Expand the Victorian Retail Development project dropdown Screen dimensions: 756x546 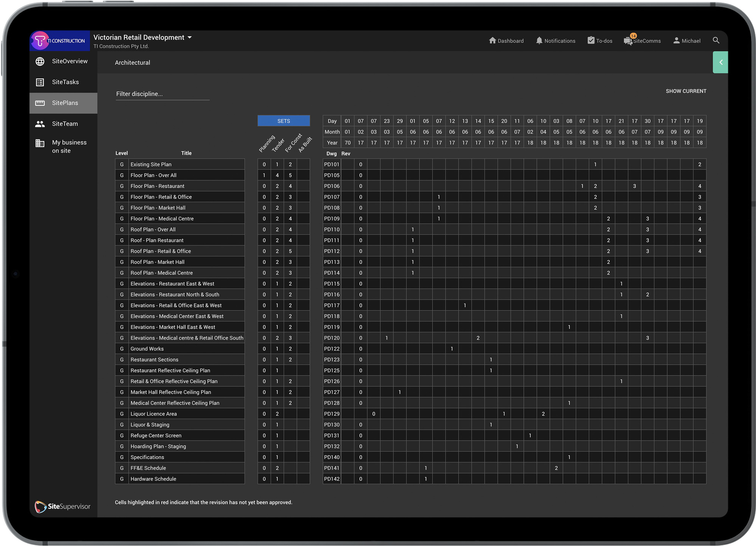[x=190, y=37]
